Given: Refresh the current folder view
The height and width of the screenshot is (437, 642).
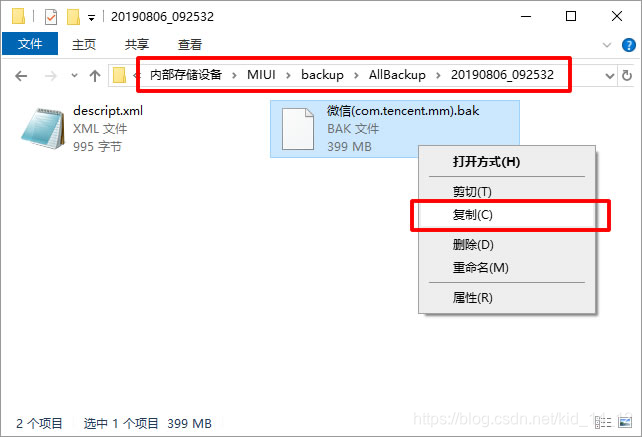Looking at the screenshot, I should pos(627,75).
